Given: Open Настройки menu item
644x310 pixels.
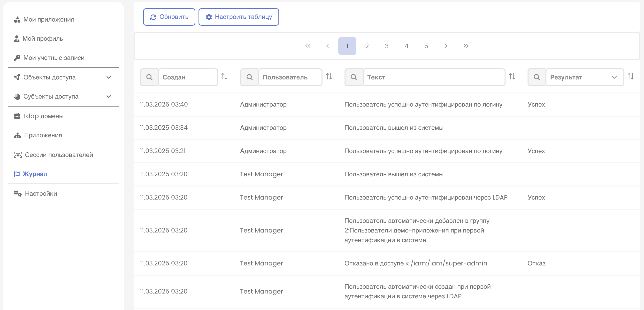Looking at the screenshot, I should pos(63,194).
